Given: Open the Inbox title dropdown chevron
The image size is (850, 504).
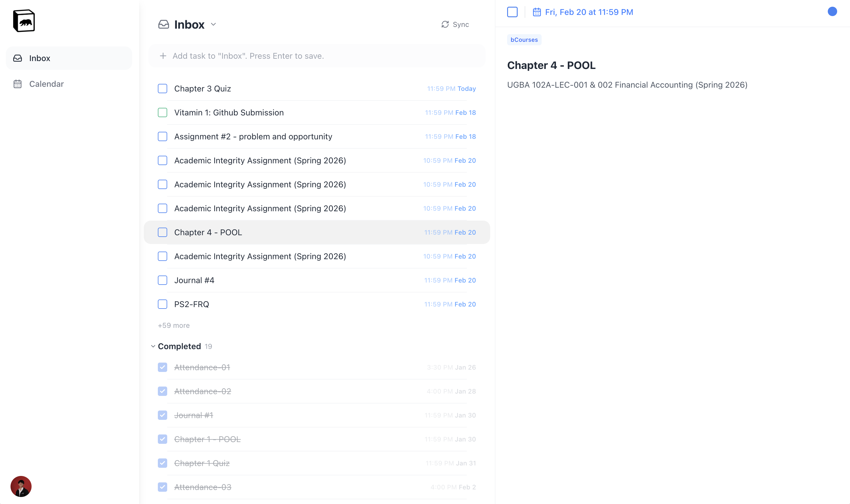Looking at the screenshot, I should [x=213, y=25].
